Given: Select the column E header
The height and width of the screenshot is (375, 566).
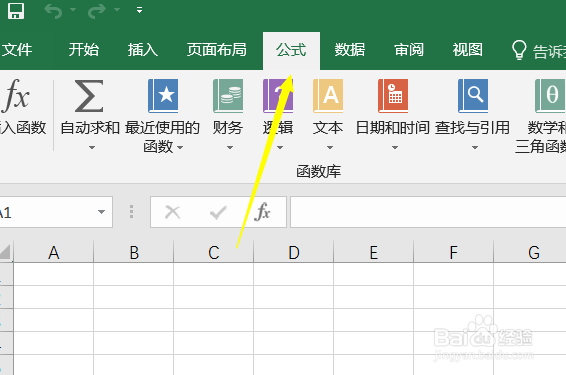Looking at the screenshot, I should 374,252.
